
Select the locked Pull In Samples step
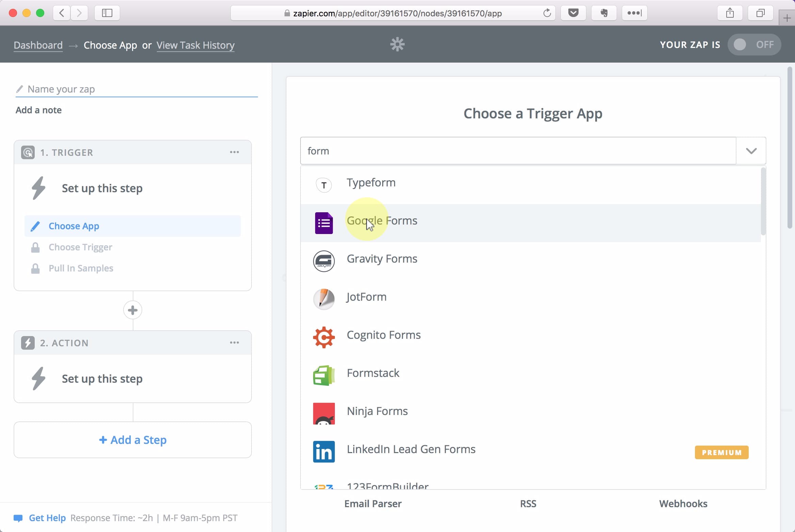point(81,268)
